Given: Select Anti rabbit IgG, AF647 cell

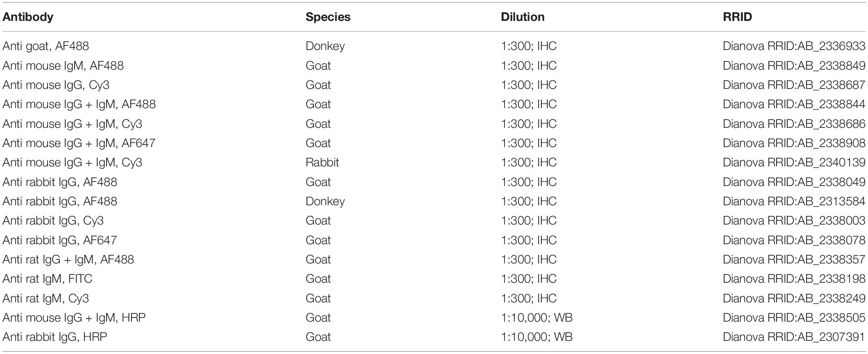Looking at the screenshot, I should [x=60, y=240].
